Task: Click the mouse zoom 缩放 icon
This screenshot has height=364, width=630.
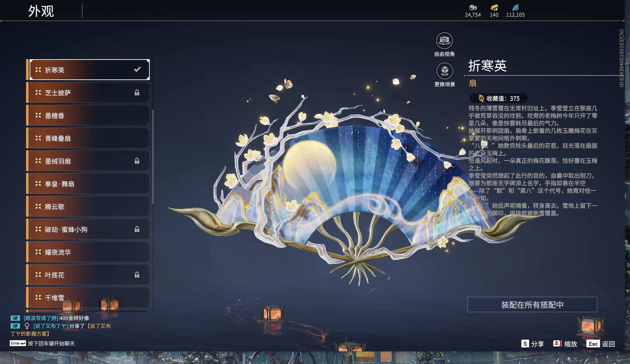Action: click(558, 344)
